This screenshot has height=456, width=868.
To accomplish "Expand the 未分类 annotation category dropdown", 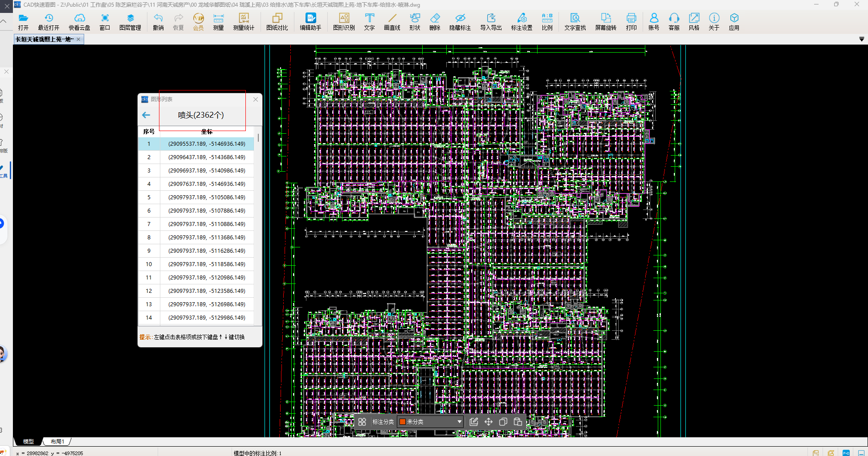I will (x=459, y=422).
